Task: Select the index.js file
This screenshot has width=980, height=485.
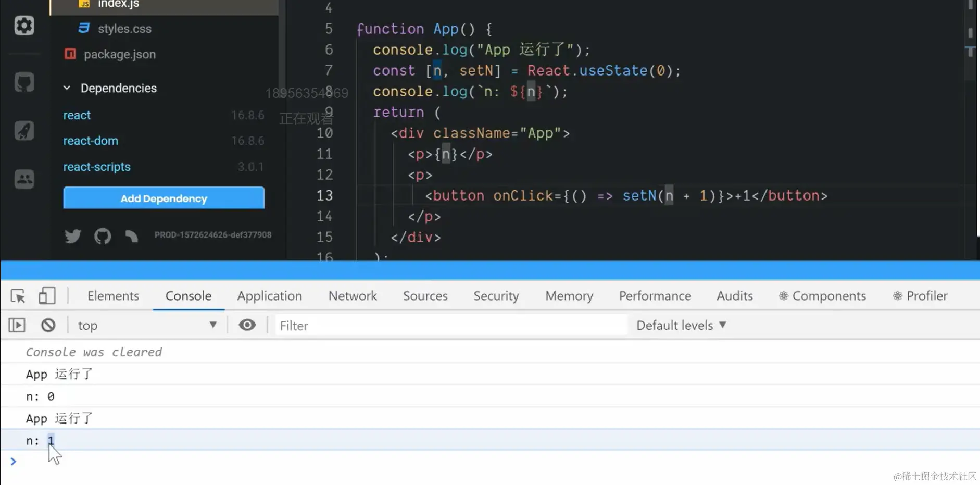Action: point(119,4)
